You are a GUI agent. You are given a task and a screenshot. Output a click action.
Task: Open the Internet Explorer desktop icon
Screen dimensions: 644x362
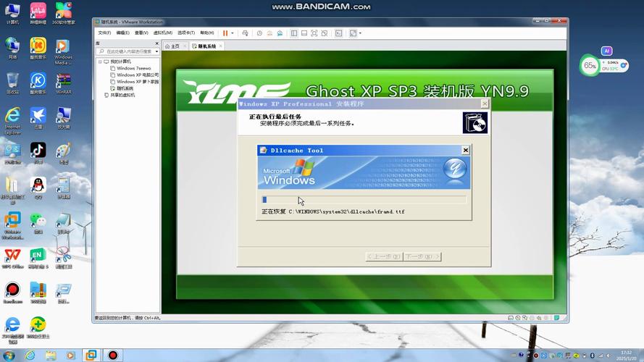(13, 121)
